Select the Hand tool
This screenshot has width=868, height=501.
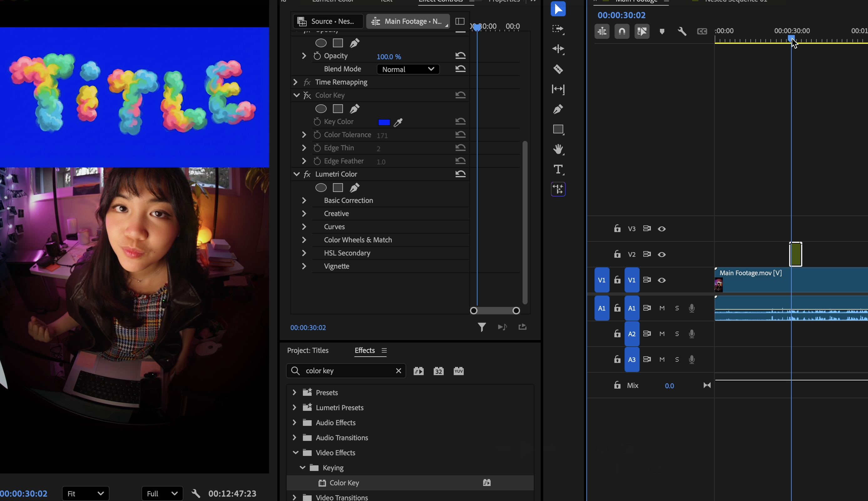pos(558,149)
